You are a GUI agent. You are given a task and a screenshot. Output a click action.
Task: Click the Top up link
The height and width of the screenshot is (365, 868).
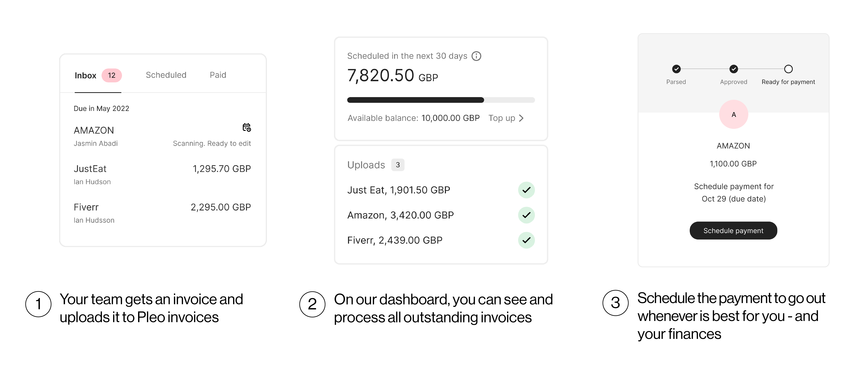click(x=502, y=118)
